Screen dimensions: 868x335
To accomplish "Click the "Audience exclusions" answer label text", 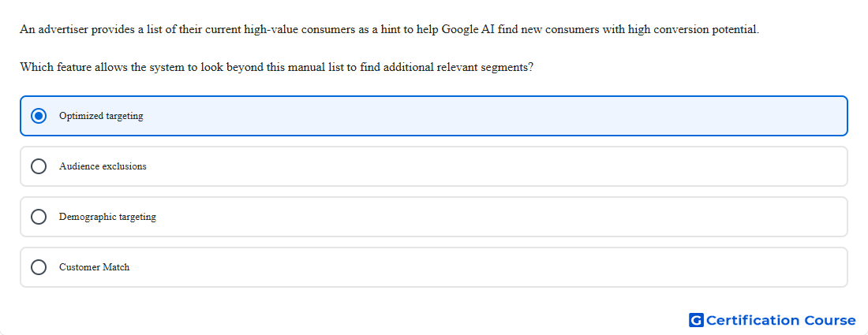I will [103, 166].
